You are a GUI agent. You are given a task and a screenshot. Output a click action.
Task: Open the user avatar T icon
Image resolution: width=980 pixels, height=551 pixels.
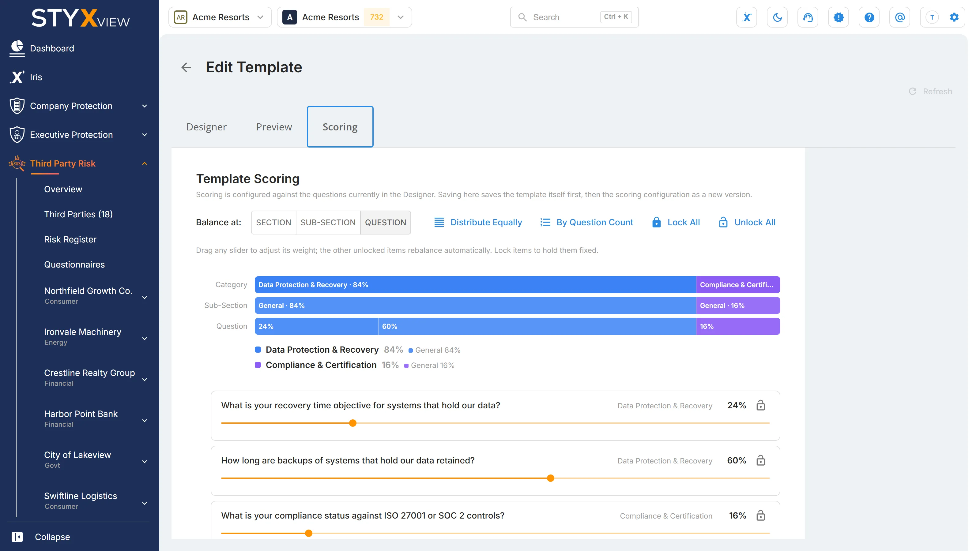click(x=932, y=17)
